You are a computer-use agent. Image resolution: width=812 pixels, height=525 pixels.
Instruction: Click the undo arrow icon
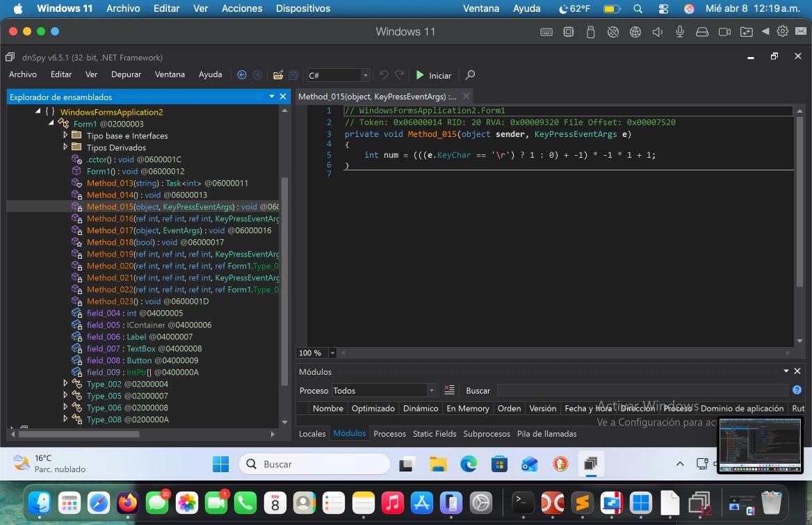pos(384,75)
